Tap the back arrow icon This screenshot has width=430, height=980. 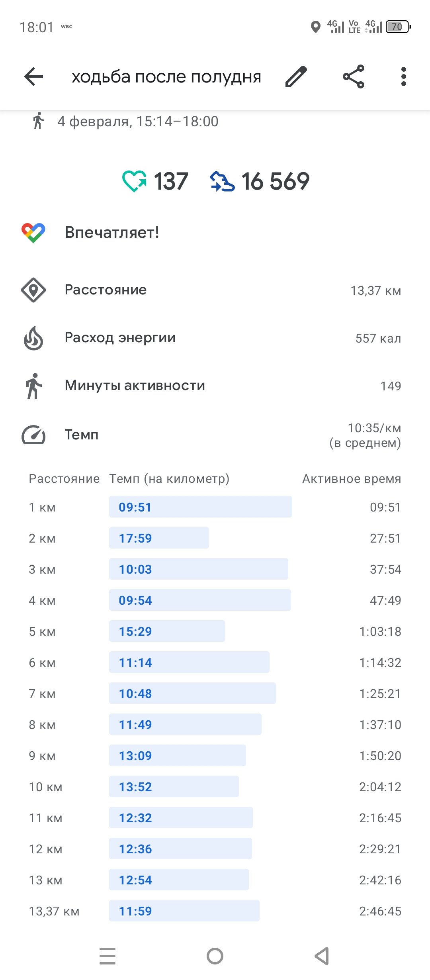[33, 76]
